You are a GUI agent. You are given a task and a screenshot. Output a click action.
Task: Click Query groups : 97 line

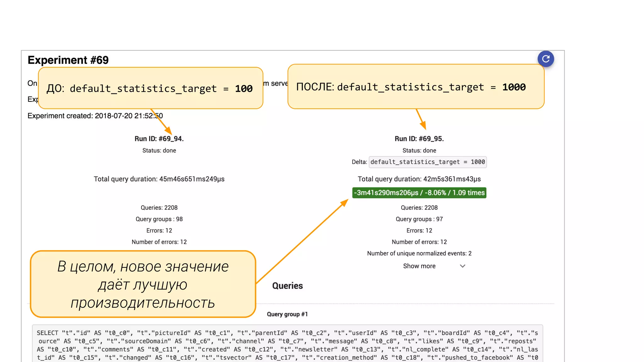coord(419,219)
